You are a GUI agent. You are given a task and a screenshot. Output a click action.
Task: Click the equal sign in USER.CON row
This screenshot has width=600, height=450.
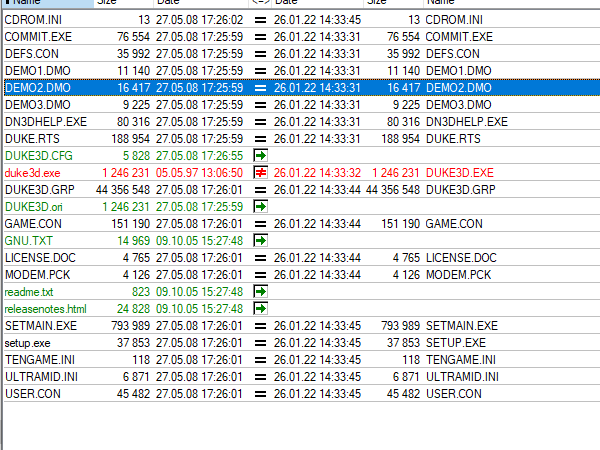click(260, 394)
